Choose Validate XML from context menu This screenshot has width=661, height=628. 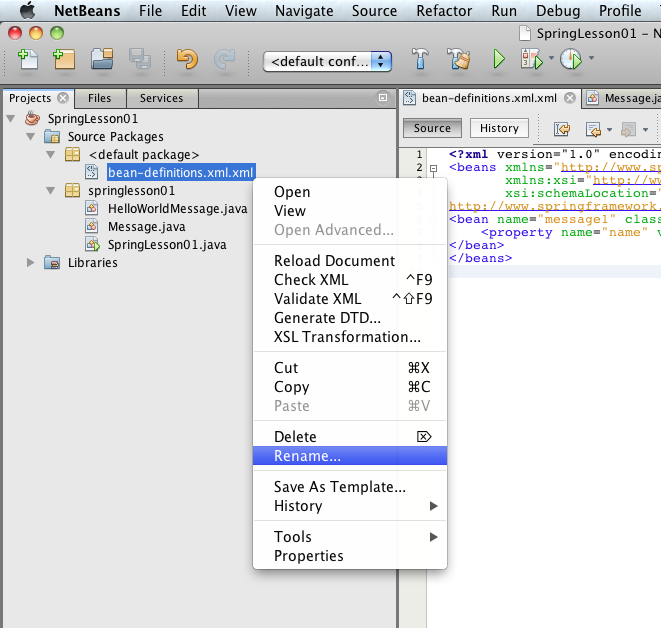click(x=350, y=299)
